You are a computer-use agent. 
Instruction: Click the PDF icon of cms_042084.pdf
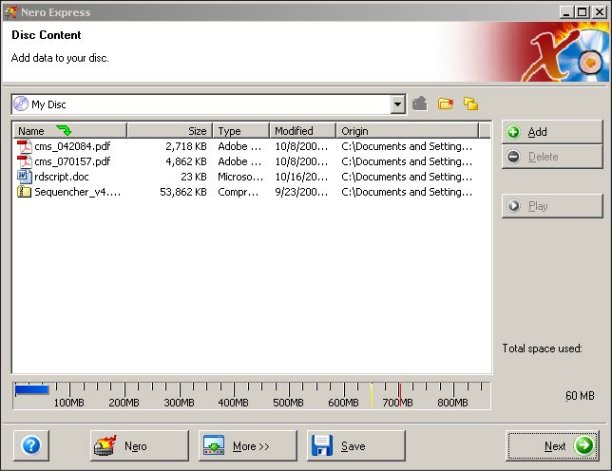coord(24,146)
